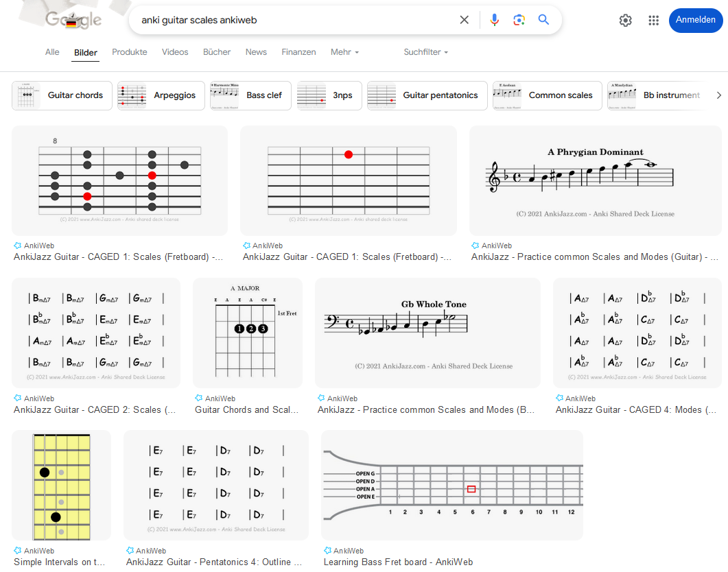Open the fretboard scale image with many dots
The image size is (728, 572).
(120, 180)
